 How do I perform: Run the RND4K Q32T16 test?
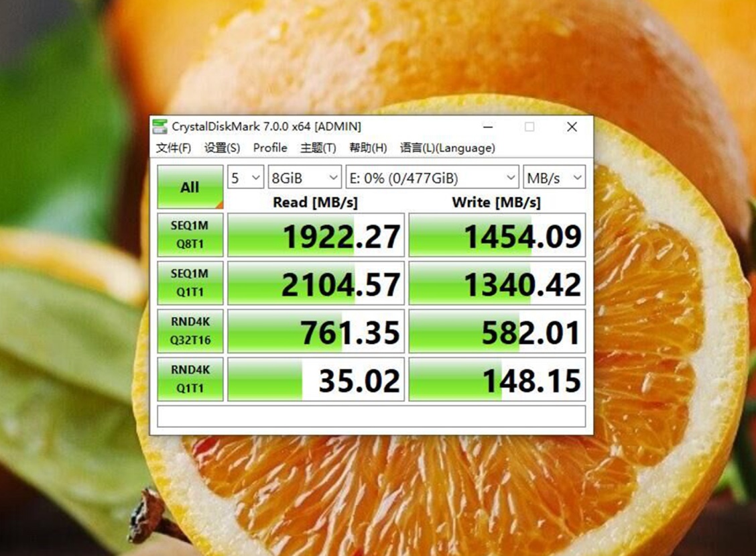click(190, 331)
